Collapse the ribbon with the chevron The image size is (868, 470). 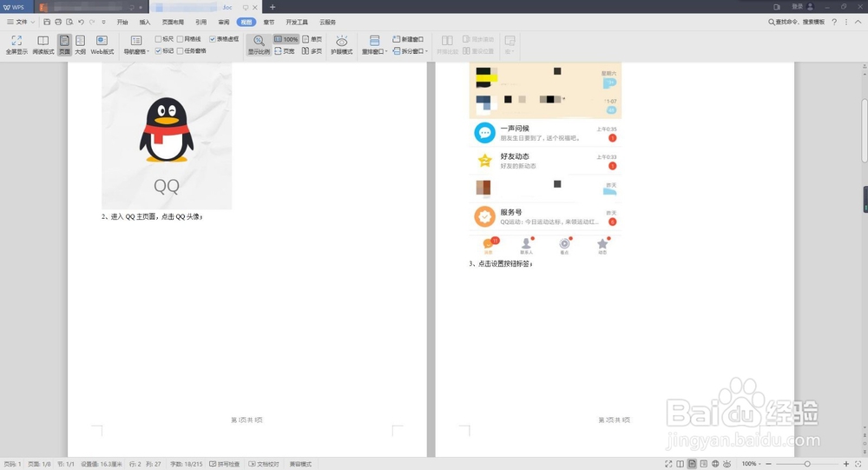tap(858, 22)
